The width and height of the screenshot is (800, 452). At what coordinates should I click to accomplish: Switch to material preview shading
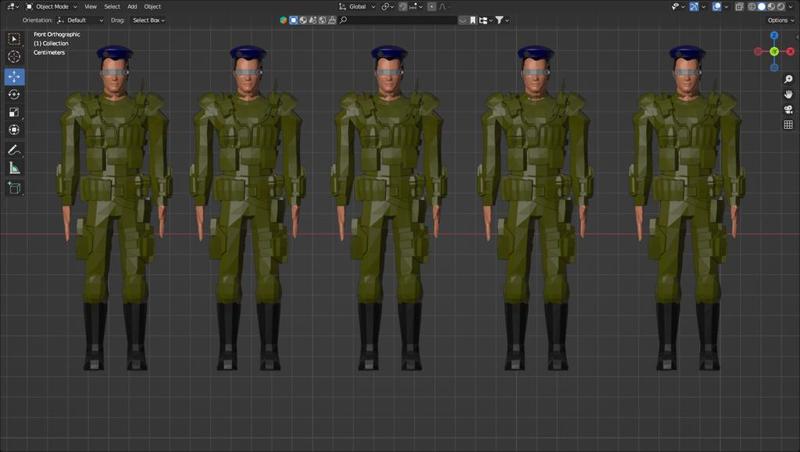[771, 7]
